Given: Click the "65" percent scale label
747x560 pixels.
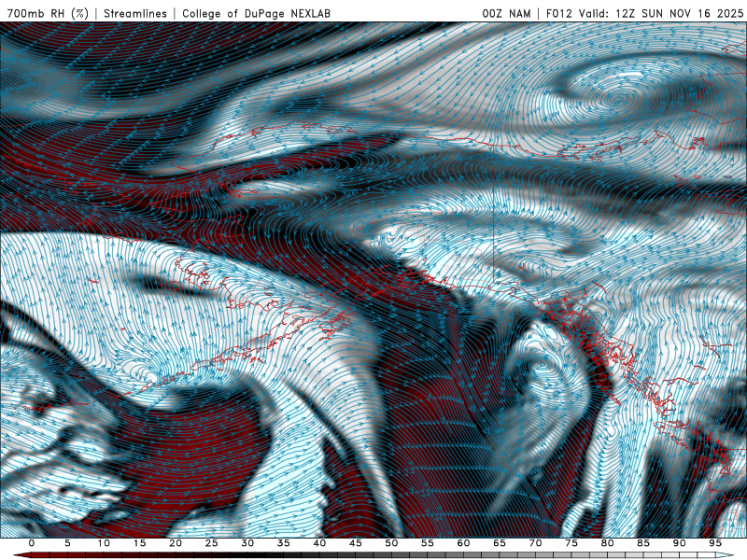Looking at the screenshot, I should [x=500, y=543].
